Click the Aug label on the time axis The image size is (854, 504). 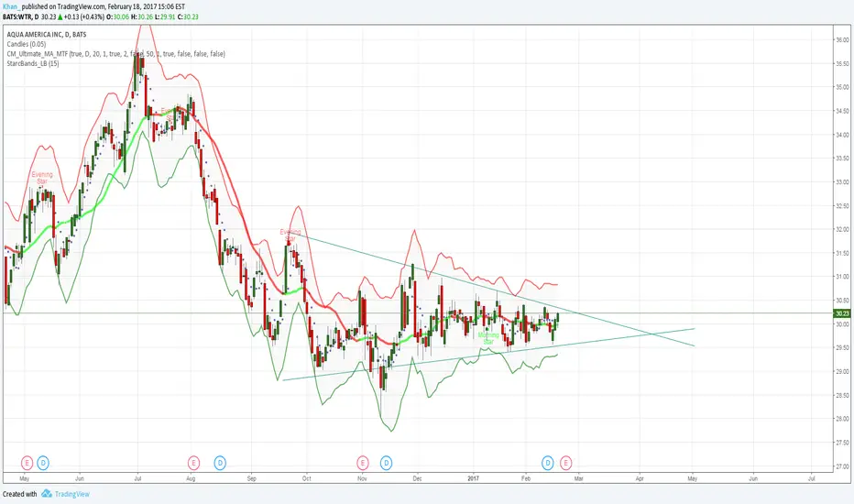pos(191,479)
